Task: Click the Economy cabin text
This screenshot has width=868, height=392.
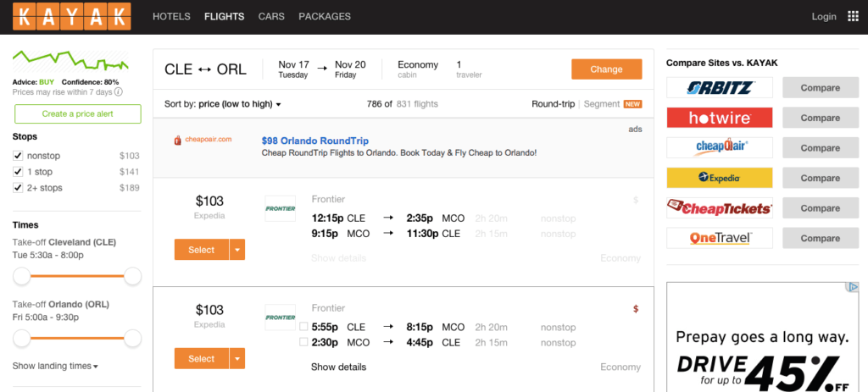Action: 418,69
